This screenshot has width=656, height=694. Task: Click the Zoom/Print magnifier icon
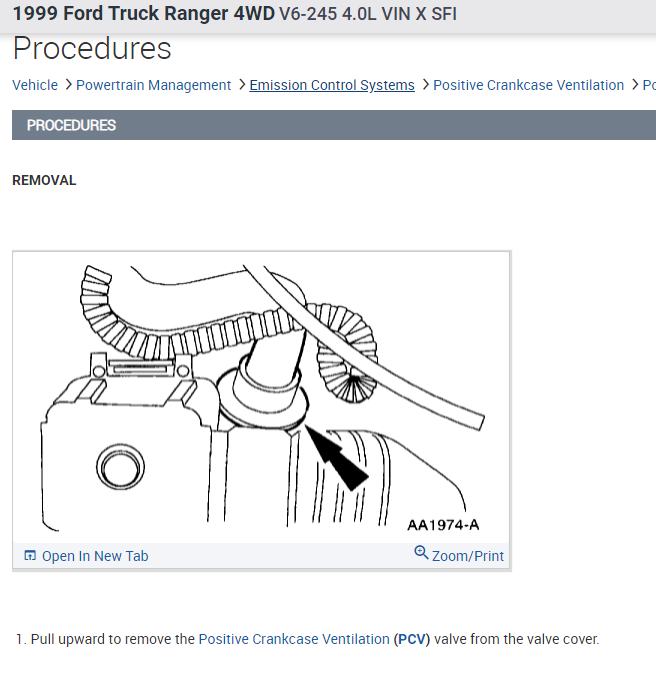[421, 552]
